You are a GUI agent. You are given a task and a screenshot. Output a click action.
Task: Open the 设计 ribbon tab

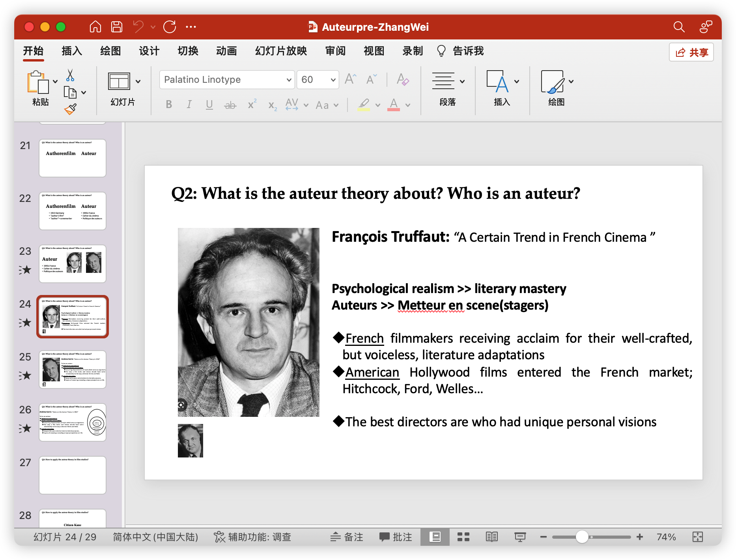coord(149,51)
